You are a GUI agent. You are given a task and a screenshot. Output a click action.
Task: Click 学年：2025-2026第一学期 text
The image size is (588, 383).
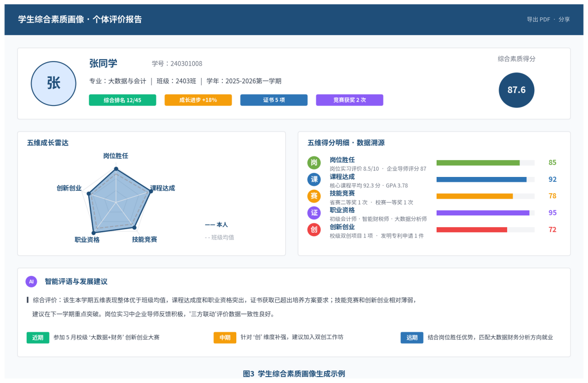[244, 81]
